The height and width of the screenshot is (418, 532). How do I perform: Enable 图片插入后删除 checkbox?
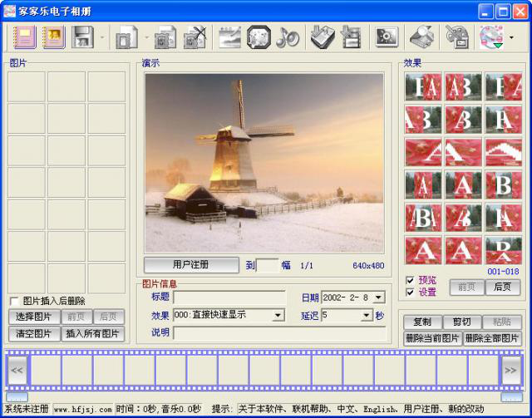coord(14,302)
